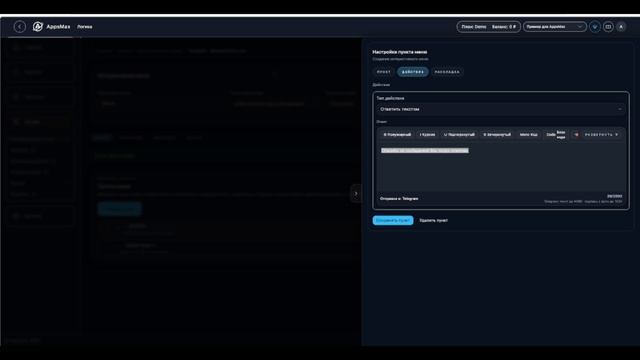Click the highlighted reply text line
The height and width of the screenshot is (360, 640).
tap(424, 150)
